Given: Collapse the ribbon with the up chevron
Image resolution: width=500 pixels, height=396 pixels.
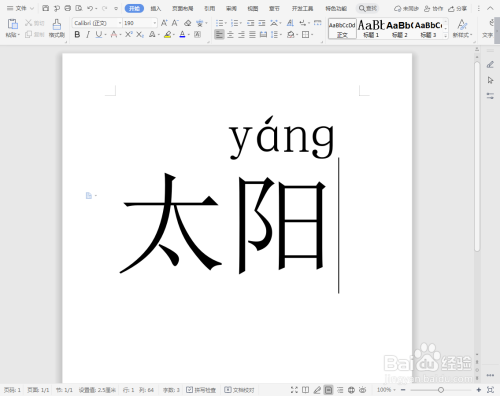Looking at the screenshot, I should 490,8.
